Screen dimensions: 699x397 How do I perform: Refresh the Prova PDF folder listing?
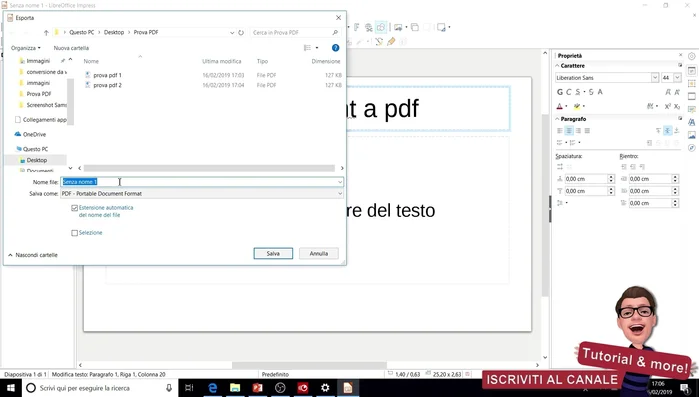(x=241, y=33)
